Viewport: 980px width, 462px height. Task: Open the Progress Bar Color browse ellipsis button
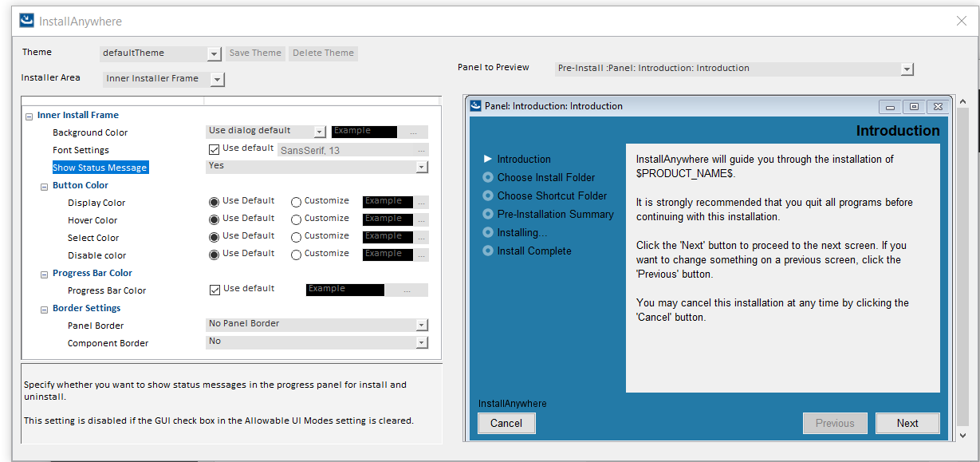[x=407, y=290]
